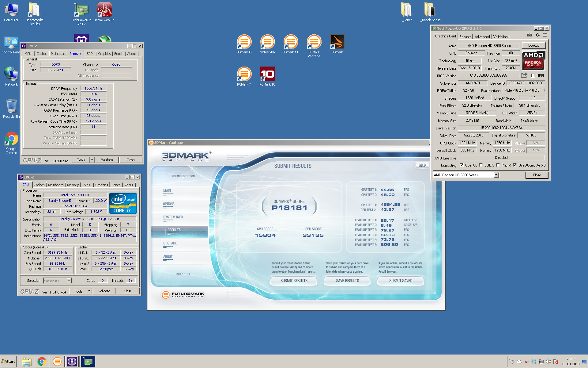Click the CPU score value 33135

click(313, 235)
